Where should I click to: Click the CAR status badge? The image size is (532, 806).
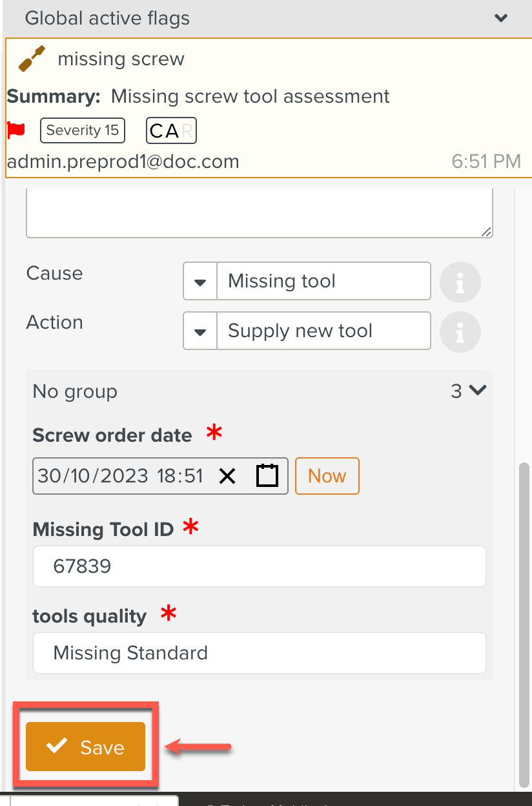click(171, 130)
